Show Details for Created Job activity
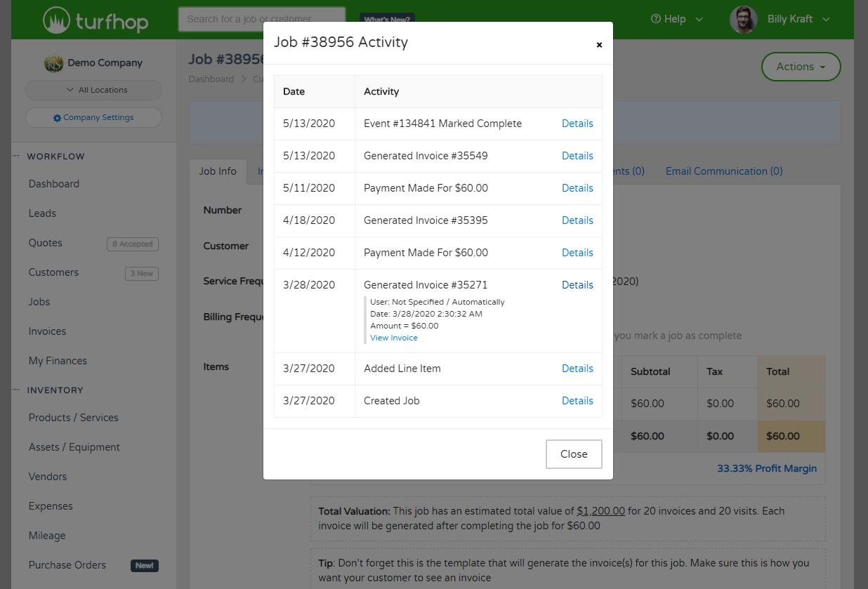This screenshot has width=868, height=589. (577, 401)
